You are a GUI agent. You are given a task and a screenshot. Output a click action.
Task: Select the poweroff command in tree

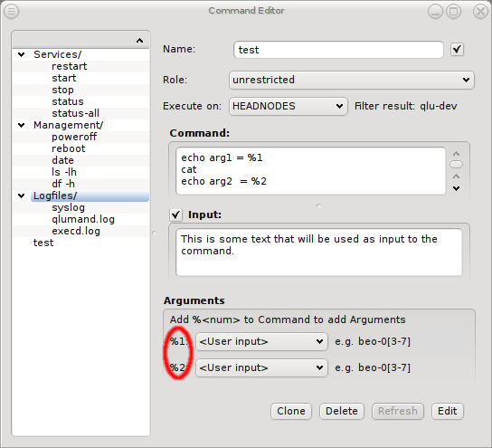[x=74, y=137]
